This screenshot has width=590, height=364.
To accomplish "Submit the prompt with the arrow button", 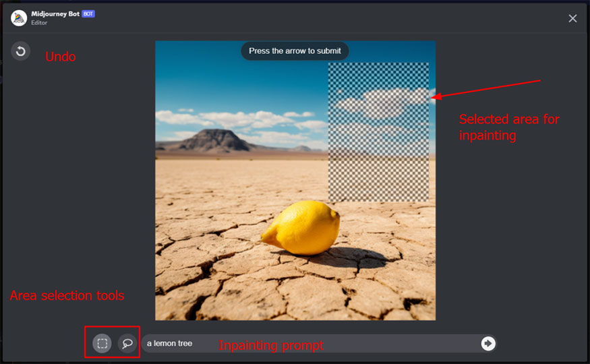I will tap(488, 343).
